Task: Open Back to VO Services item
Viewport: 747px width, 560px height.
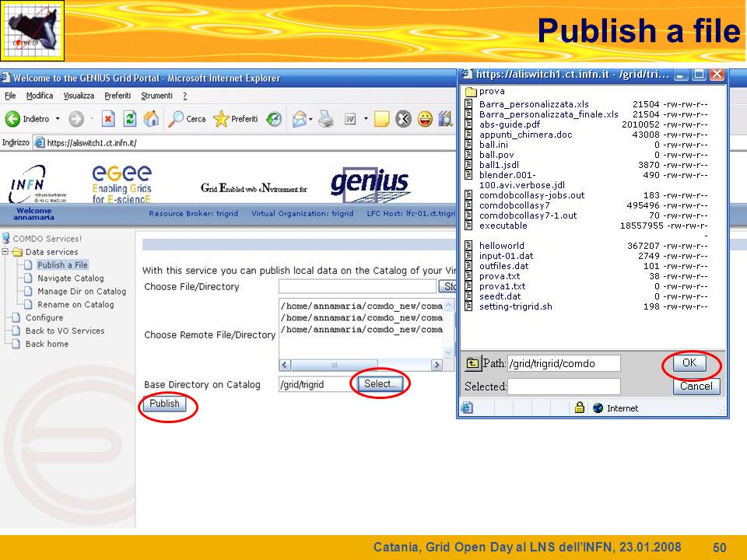Action: click(65, 331)
